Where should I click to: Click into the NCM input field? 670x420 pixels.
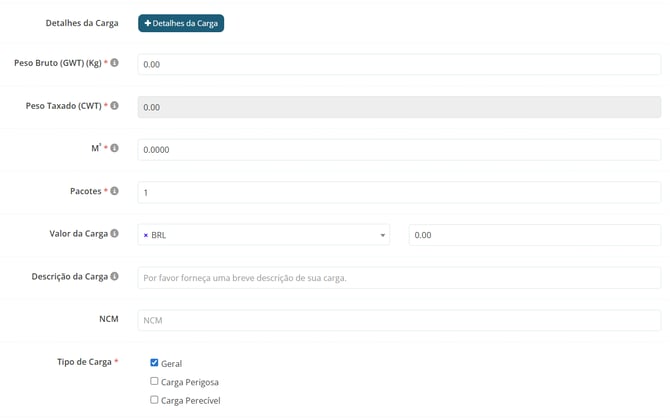pyautogui.click(x=399, y=320)
